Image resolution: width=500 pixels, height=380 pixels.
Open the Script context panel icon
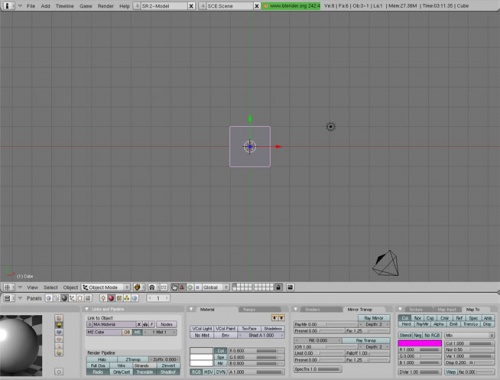click(x=56, y=298)
